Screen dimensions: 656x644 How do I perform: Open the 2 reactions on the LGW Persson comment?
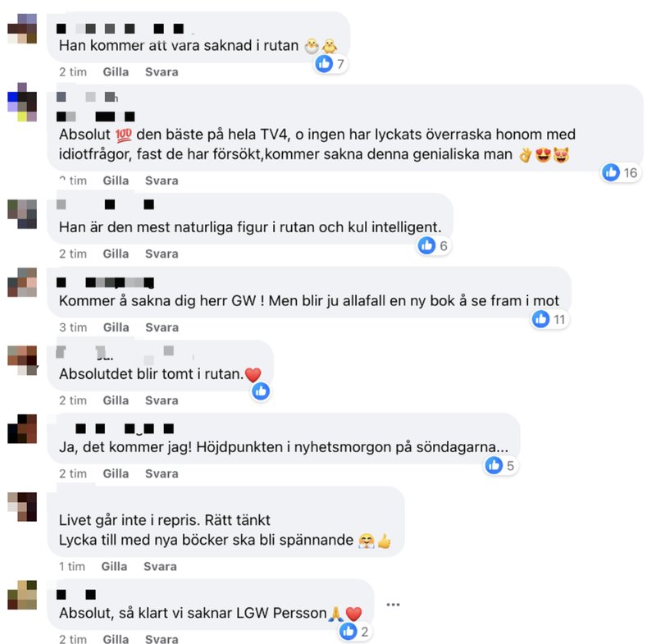click(354, 632)
